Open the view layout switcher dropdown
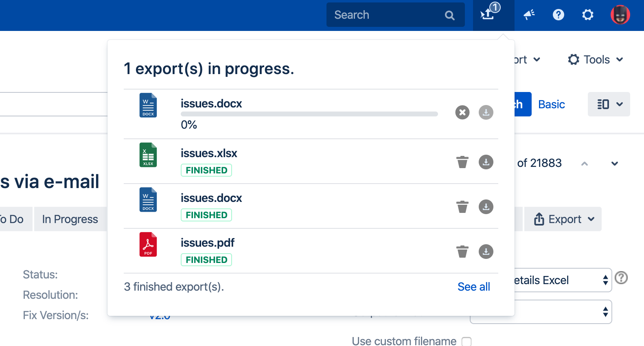644x346 pixels. [x=609, y=104]
